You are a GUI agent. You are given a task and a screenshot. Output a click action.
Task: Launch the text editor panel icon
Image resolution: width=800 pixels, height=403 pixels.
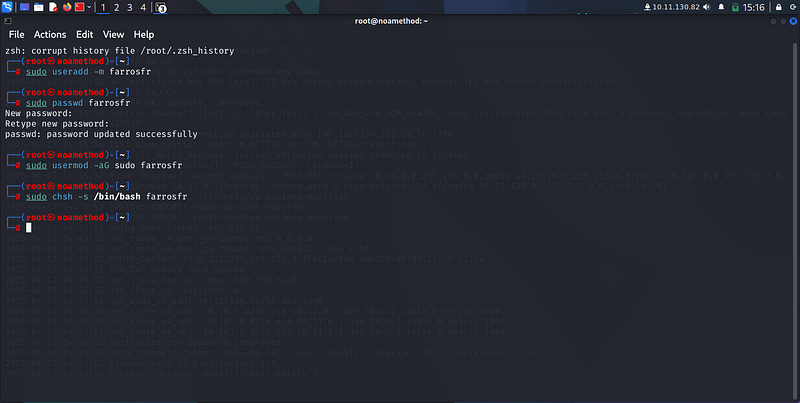tap(53, 7)
